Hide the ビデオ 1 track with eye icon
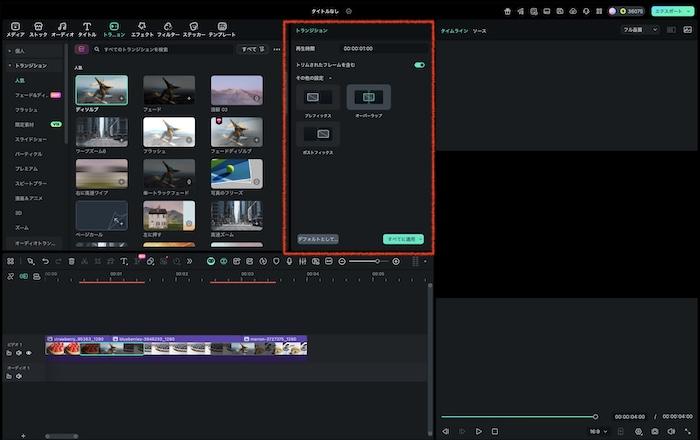Image resolution: width=700 pixels, height=440 pixels. click(x=29, y=353)
